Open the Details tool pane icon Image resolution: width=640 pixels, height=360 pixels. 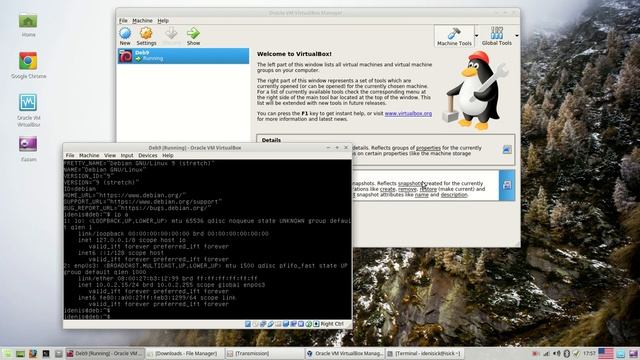click(507, 149)
